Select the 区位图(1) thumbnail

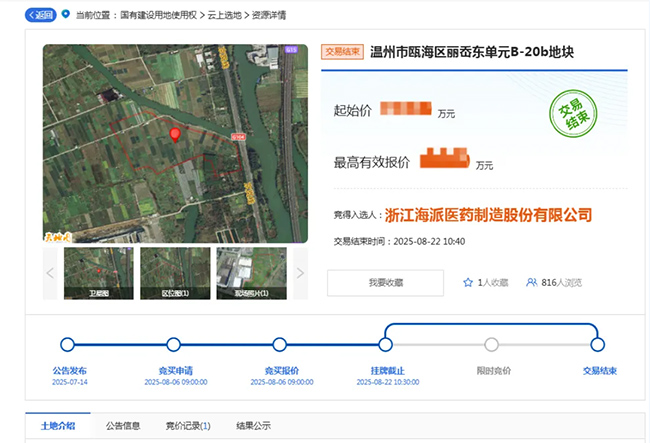click(x=175, y=273)
